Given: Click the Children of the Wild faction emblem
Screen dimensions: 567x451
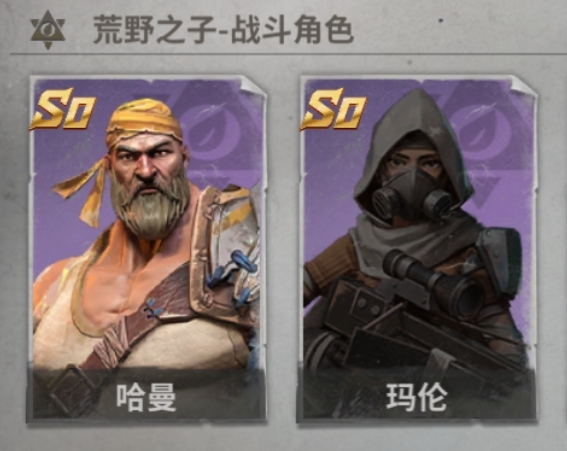Looking at the screenshot, I should (48, 30).
